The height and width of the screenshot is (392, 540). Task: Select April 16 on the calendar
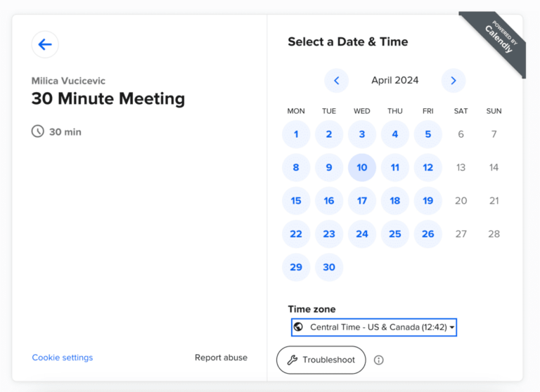(329, 201)
